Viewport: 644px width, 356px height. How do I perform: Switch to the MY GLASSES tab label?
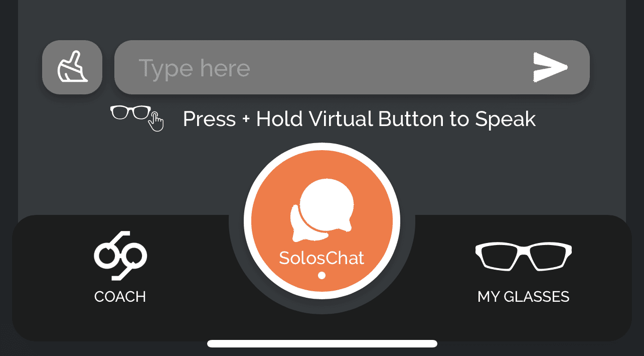(x=524, y=297)
